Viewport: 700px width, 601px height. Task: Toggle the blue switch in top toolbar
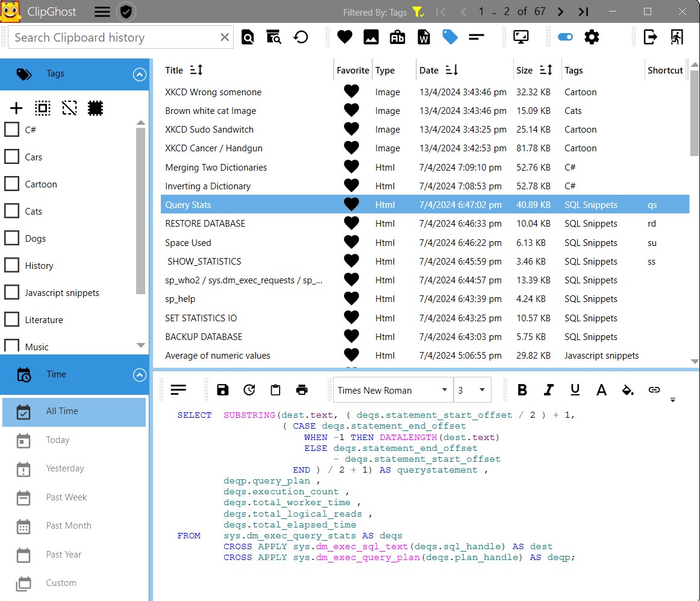tap(565, 37)
